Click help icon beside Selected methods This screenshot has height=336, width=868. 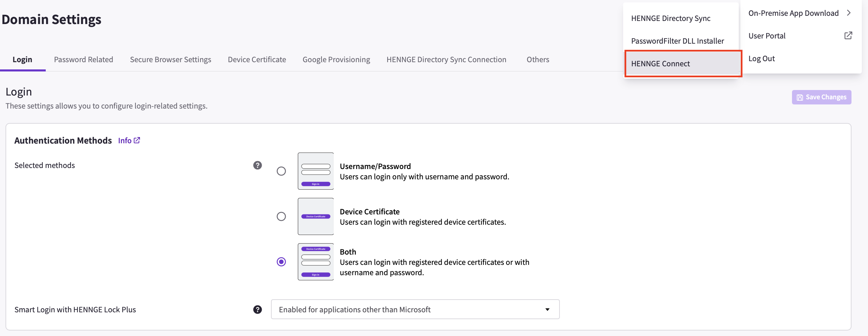258,165
